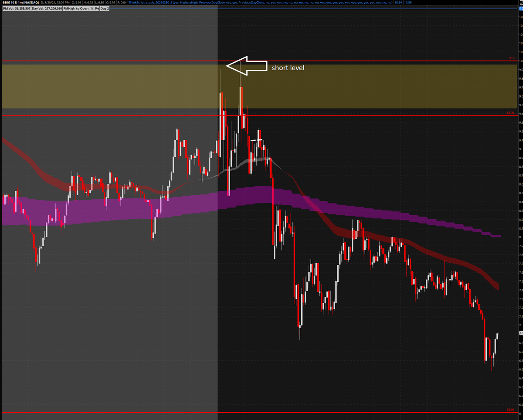Click the Day 2 label
523x420 pixels.
click(x=105, y=8)
